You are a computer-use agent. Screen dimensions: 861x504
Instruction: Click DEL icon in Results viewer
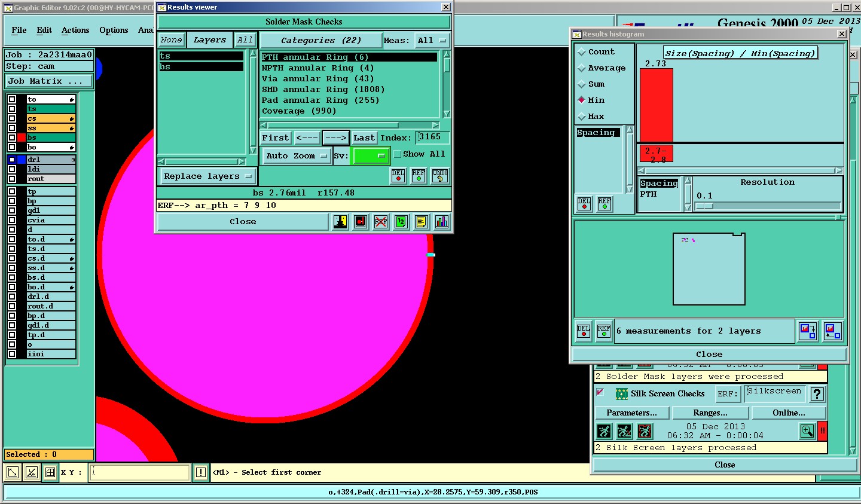click(x=398, y=176)
